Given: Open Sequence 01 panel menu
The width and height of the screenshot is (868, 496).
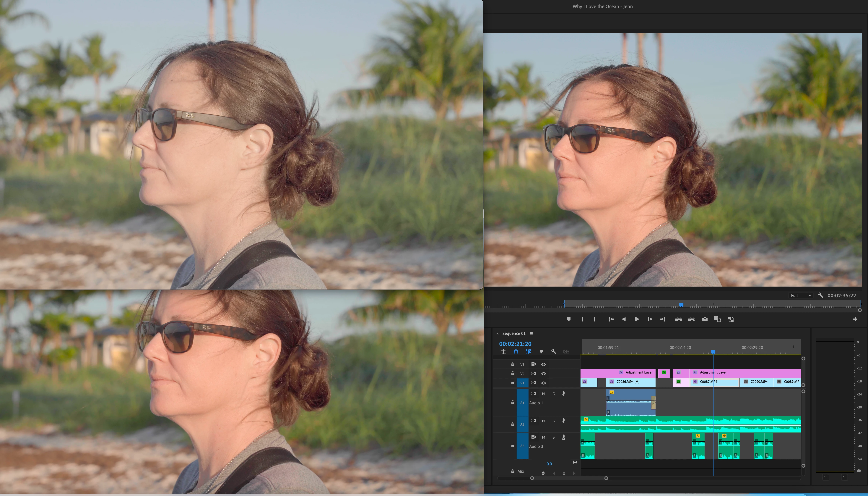Looking at the screenshot, I should point(531,334).
